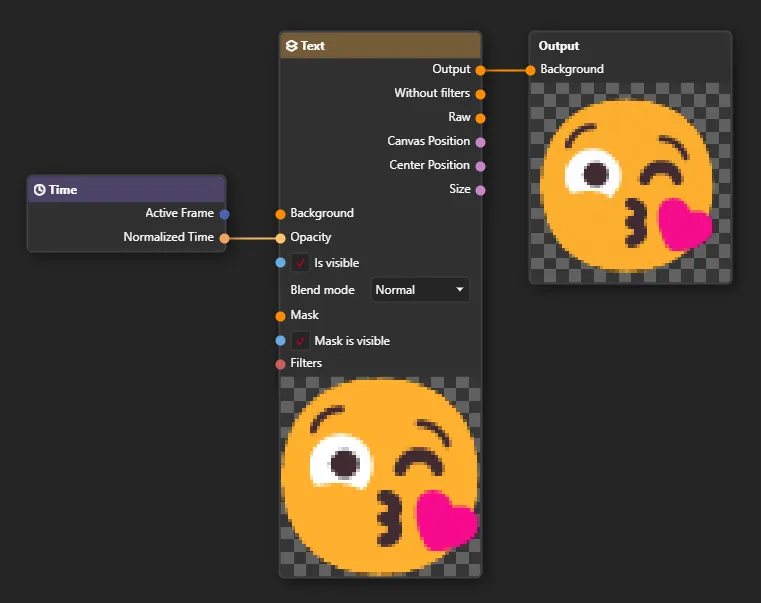Image resolution: width=761 pixels, height=603 pixels.
Task: Select the Output node title bar
Action: point(630,46)
